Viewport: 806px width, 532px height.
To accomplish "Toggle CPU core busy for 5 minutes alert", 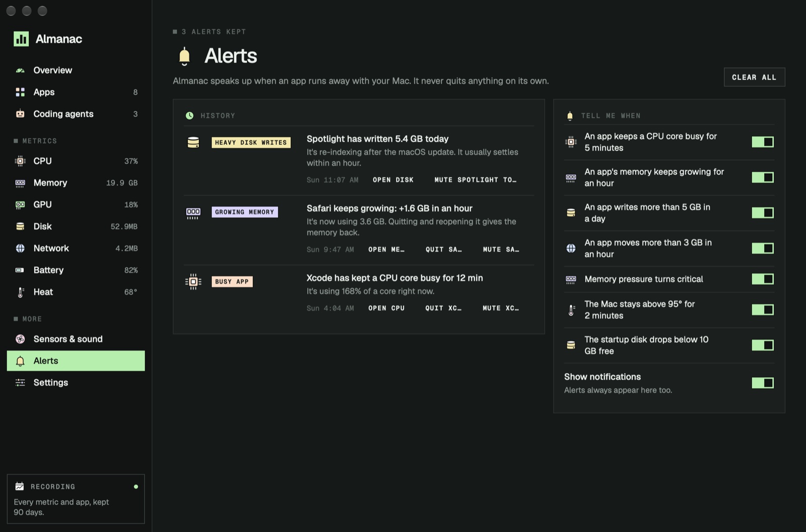I will pyautogui.click(x=763, y=142).
